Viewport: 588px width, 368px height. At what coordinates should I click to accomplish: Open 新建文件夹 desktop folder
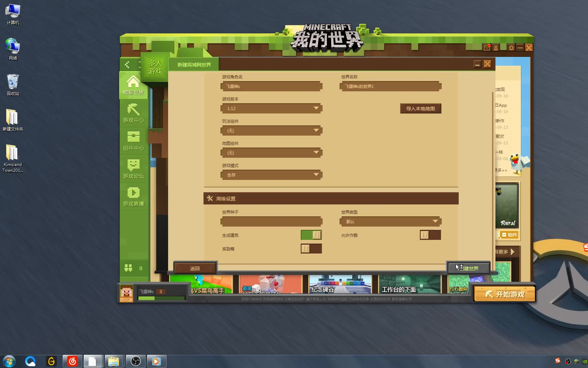click(x=13, y=120)
